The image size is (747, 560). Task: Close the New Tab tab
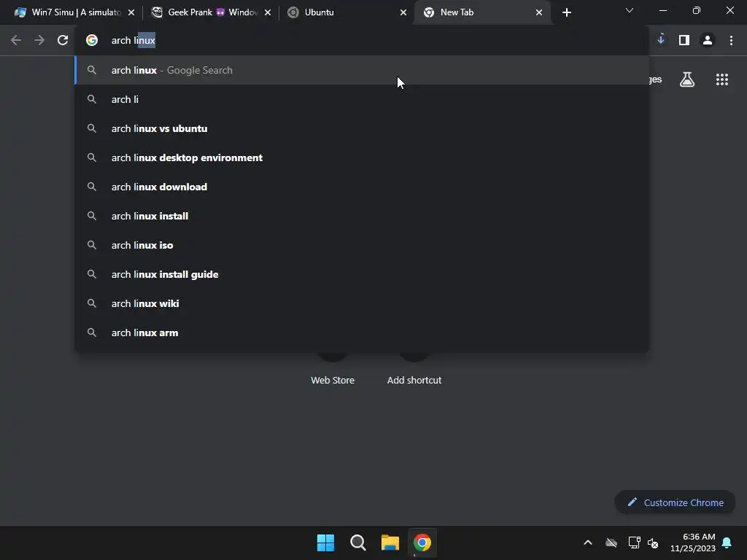[539, 13]
